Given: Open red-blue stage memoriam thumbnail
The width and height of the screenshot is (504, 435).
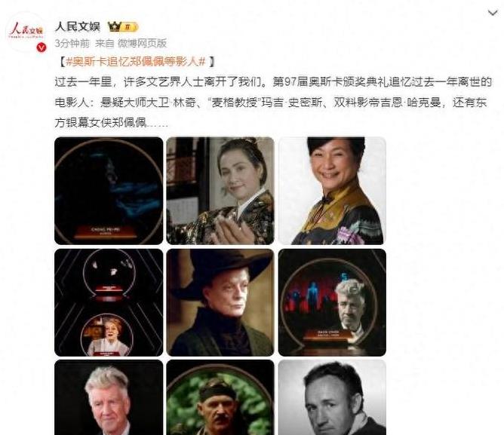Looking at the screenshot, I should (332, 302).
